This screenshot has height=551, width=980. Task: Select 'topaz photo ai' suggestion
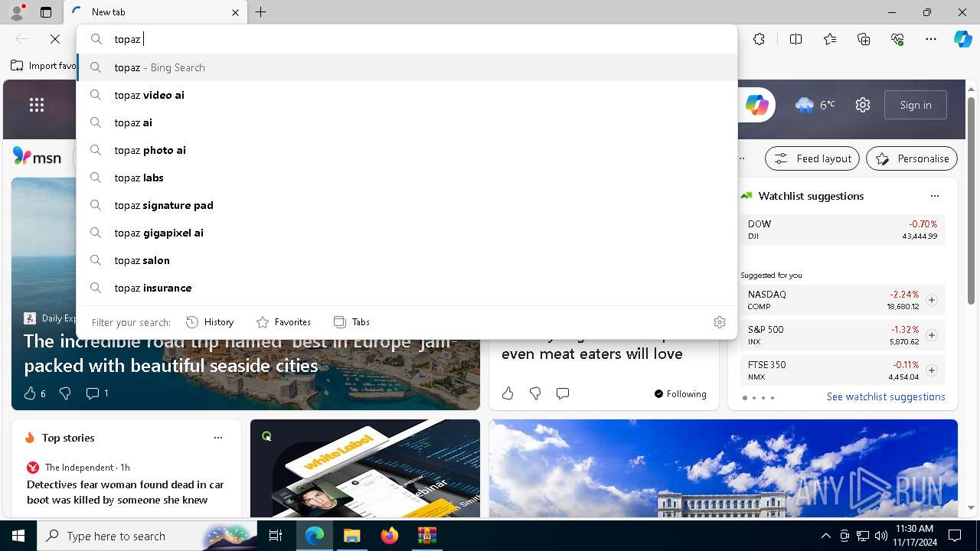click(407, 150)
